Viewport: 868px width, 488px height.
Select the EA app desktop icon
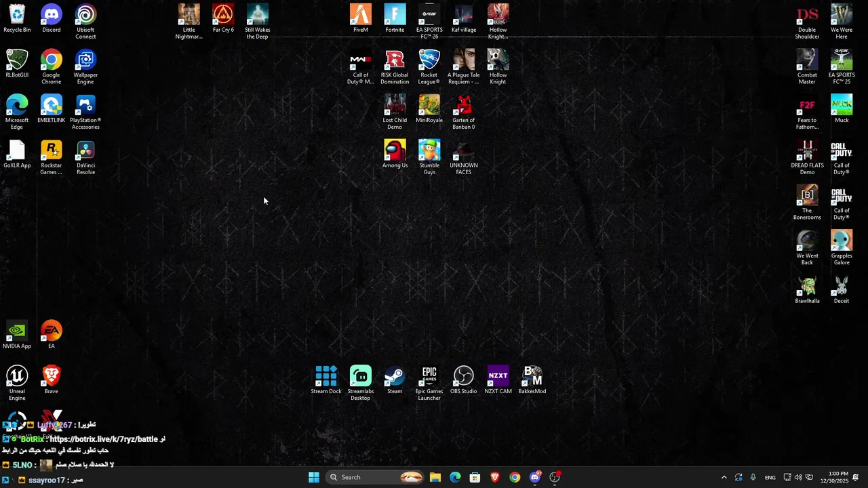[52, 335]
